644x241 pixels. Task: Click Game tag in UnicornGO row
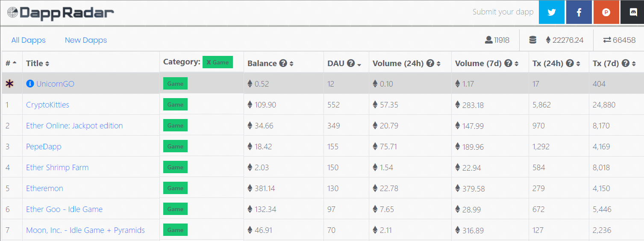coord(175,84)
